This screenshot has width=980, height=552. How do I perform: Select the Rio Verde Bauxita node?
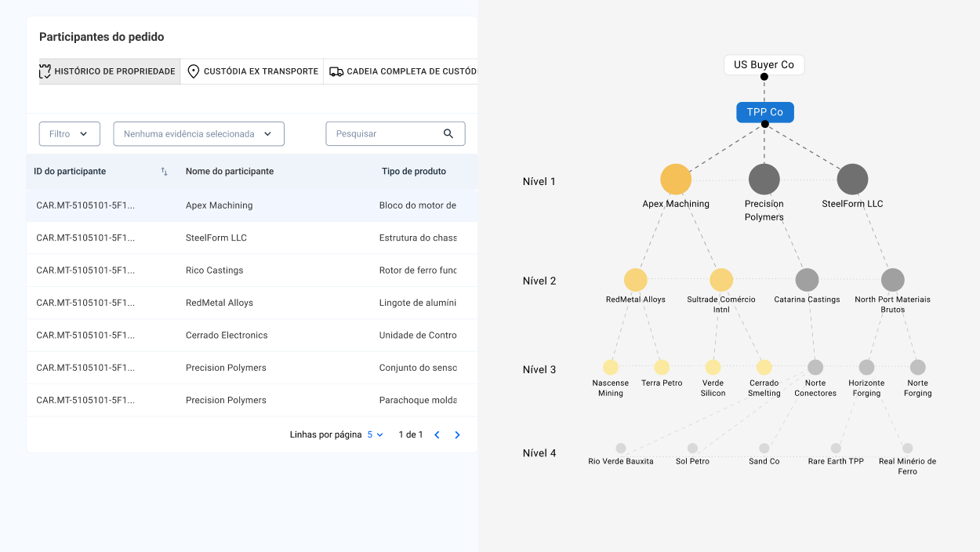[x=621, y=448]
